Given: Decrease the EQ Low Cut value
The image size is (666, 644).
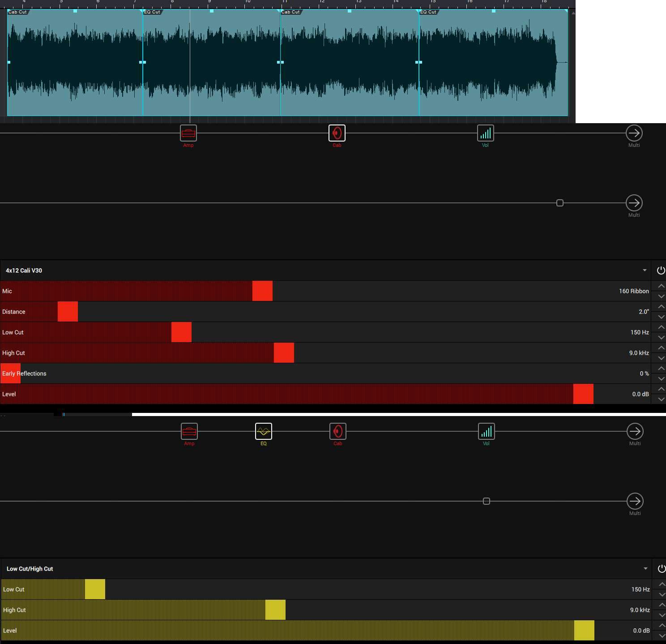Looking at the screenshot, I should (662, 594).
